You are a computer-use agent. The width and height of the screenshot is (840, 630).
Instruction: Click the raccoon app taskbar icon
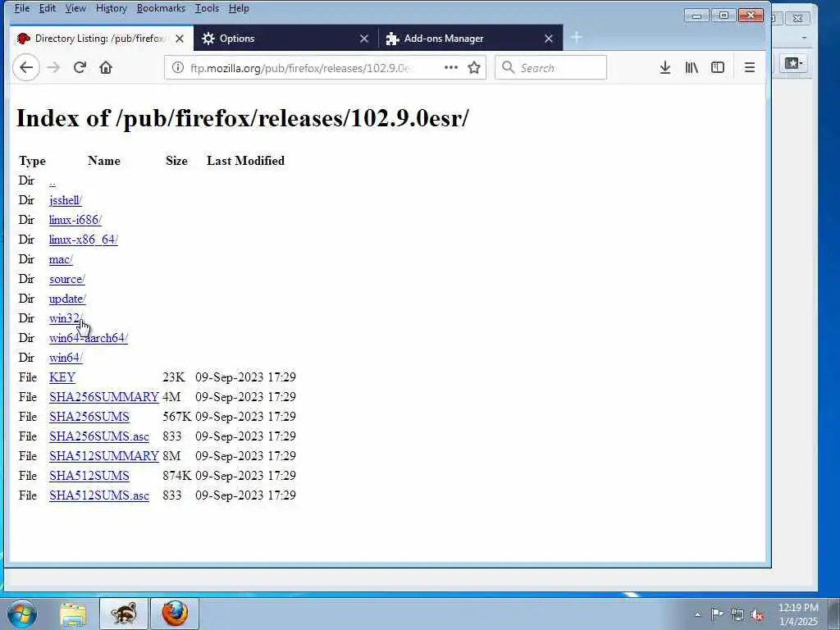123,614
